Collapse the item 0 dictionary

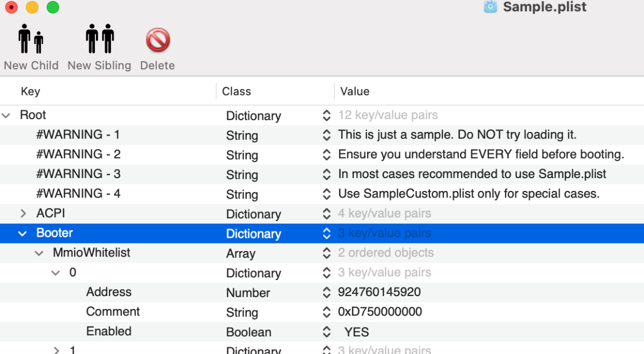pos(55,273)
